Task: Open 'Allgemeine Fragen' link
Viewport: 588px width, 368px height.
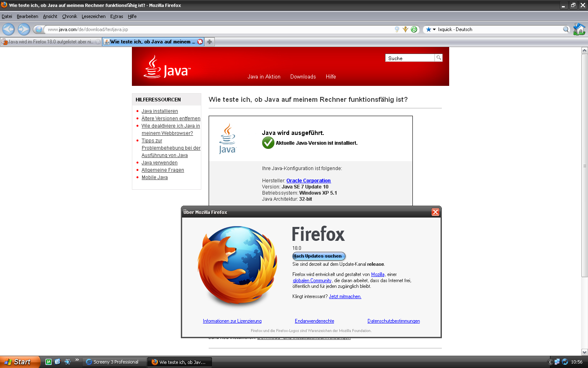Action: (163, 170)
